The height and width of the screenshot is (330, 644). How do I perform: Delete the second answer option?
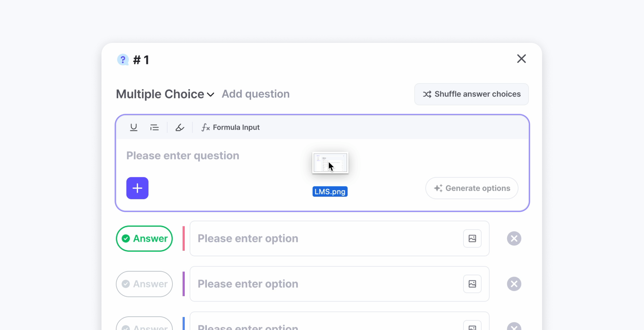pyautogui.click(x=514, y=284)
